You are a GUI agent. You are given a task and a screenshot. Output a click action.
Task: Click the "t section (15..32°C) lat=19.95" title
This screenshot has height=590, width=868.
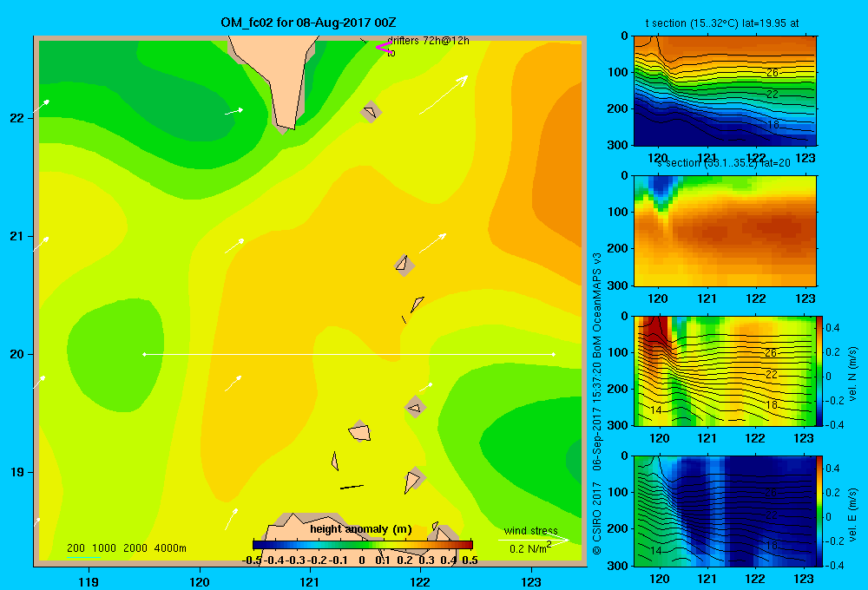click(x=722, y=23)
